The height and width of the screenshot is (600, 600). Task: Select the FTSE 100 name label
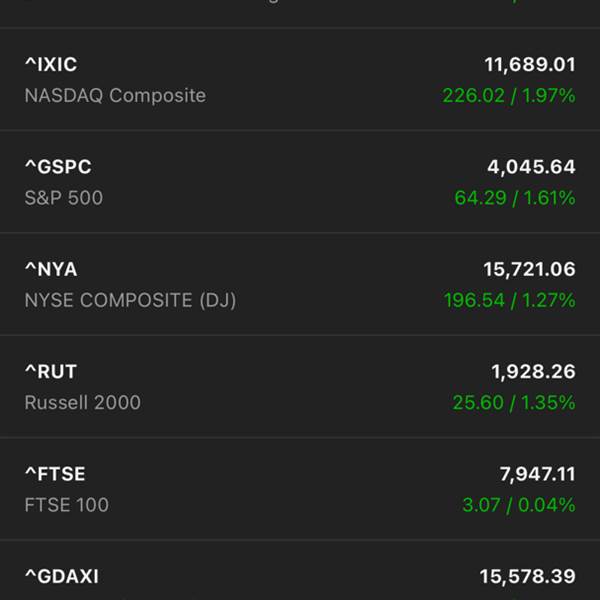pos(67,505)
